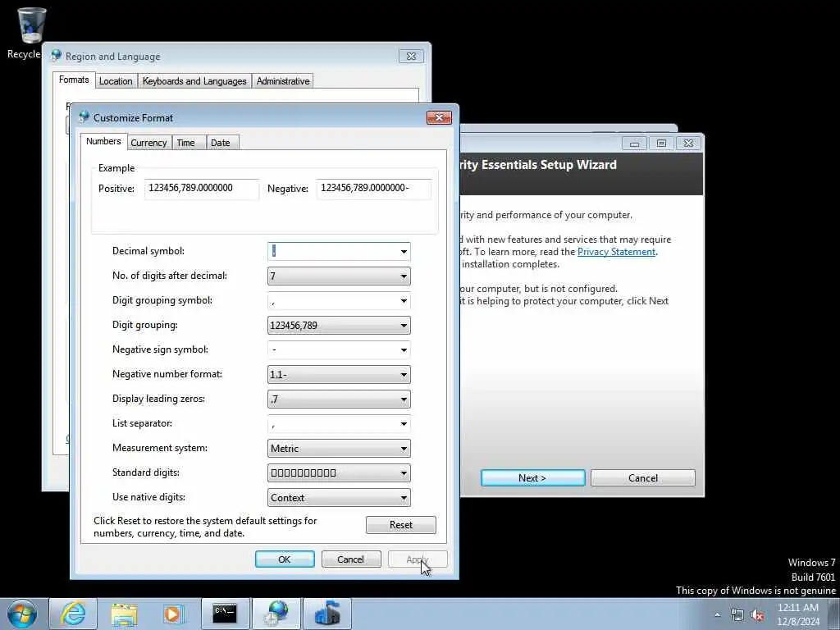Switch to Region and Language taskbar item
The width and height of the screenshot is (840, 630).
pyautogui.click(x=276, y=614)
